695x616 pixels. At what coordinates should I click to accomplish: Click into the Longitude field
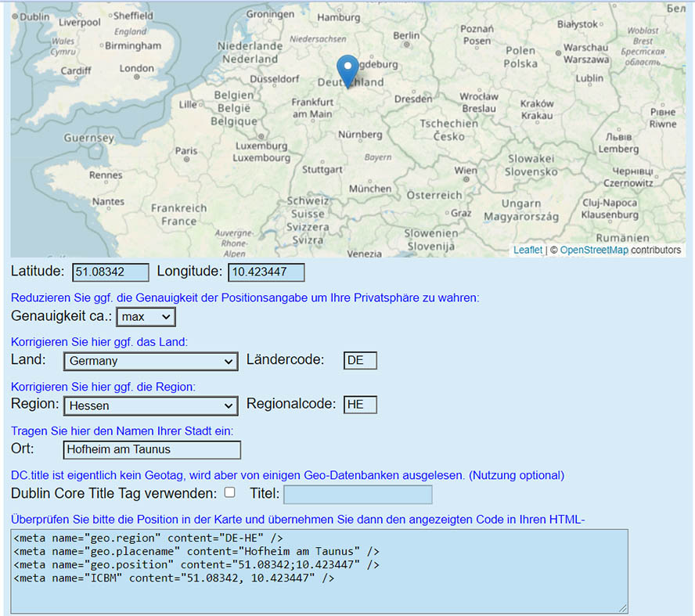point(266,272)
